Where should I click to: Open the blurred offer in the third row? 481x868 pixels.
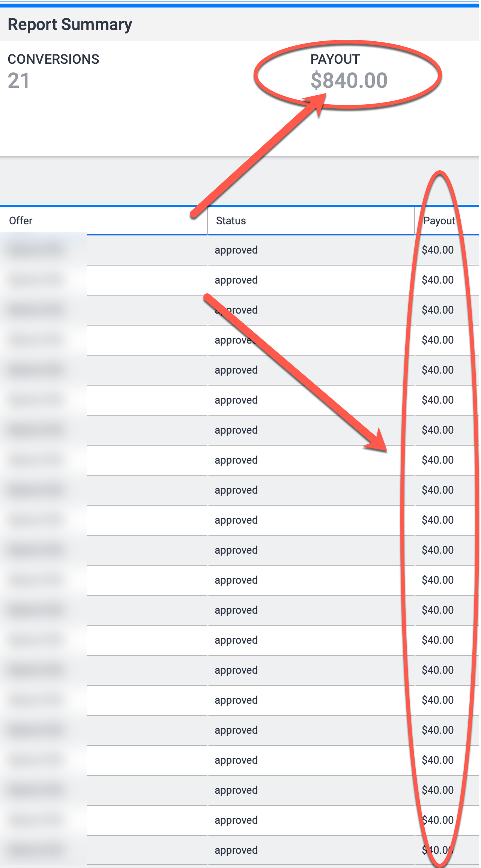tap(36, 310)
